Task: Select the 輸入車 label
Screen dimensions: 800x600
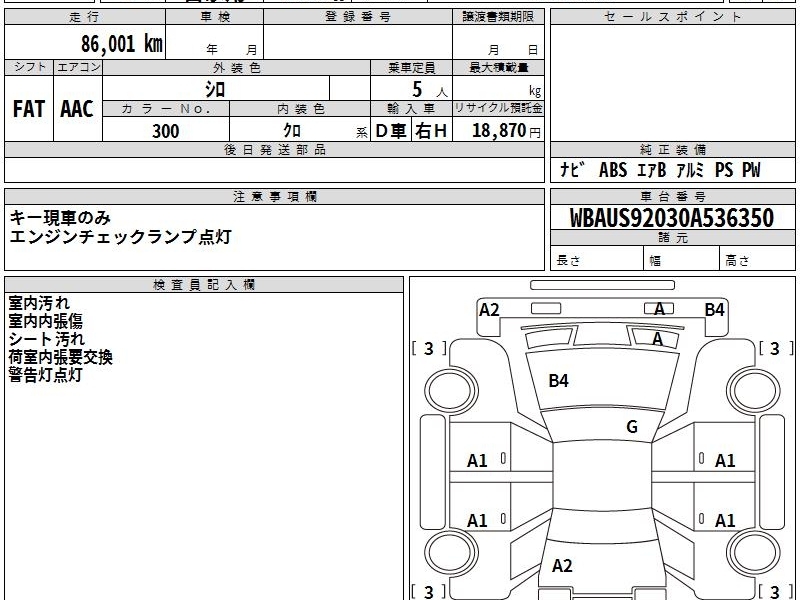Action: pyautogui.click(x=411, y=109)
